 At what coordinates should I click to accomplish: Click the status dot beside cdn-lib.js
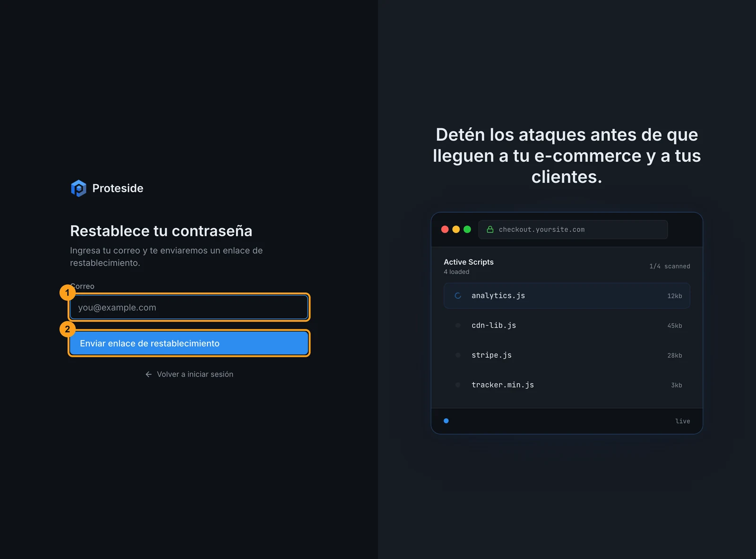[458, 325]
